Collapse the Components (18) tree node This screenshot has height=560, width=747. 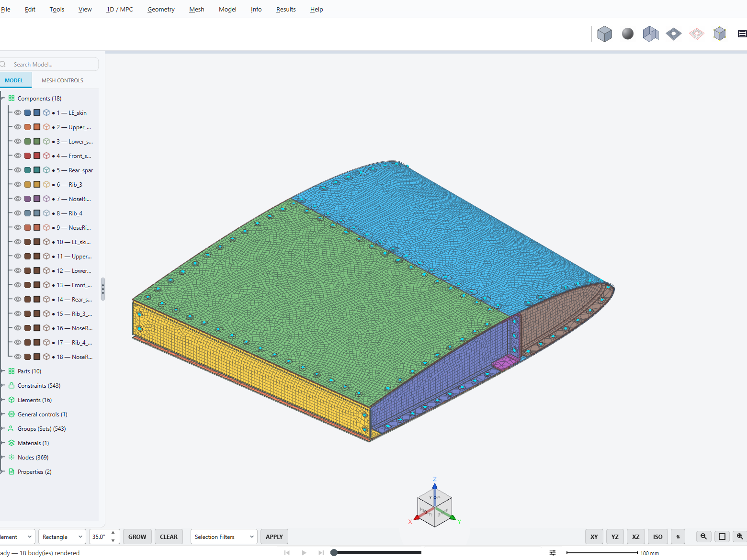[x=2, y=99]
